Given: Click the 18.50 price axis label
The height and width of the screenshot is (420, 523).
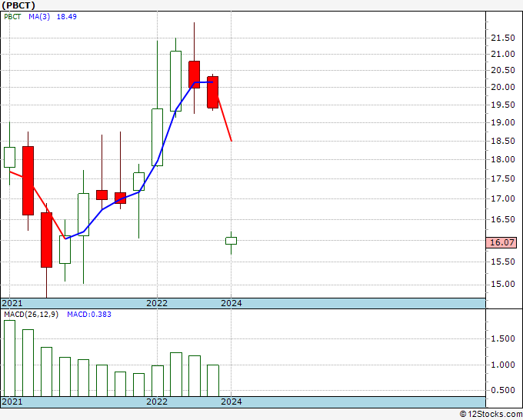Looking at the screenshot, I should (x=503, y=141).
